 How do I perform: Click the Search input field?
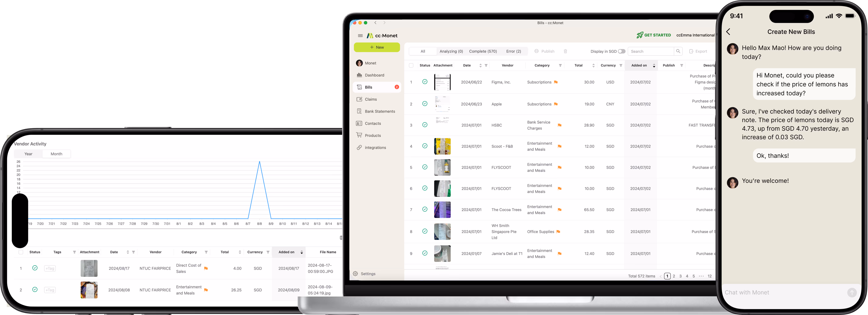[x=651, y=51]
